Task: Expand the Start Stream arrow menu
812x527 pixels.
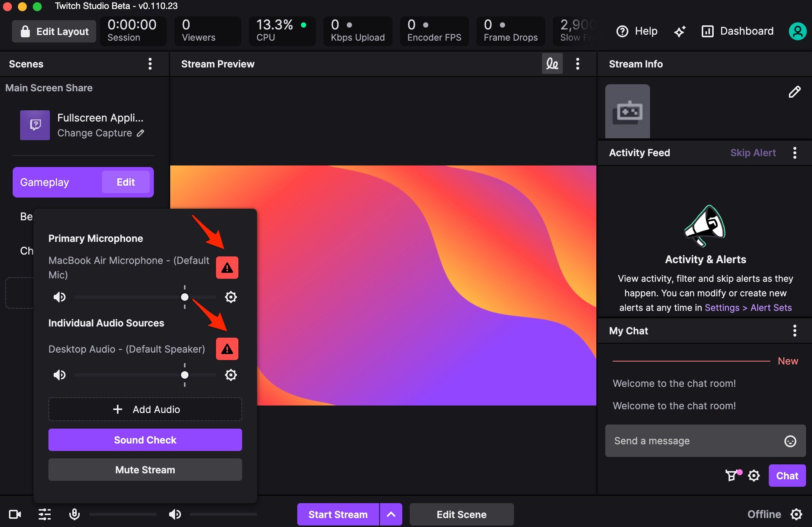Action: click(391, 515)
